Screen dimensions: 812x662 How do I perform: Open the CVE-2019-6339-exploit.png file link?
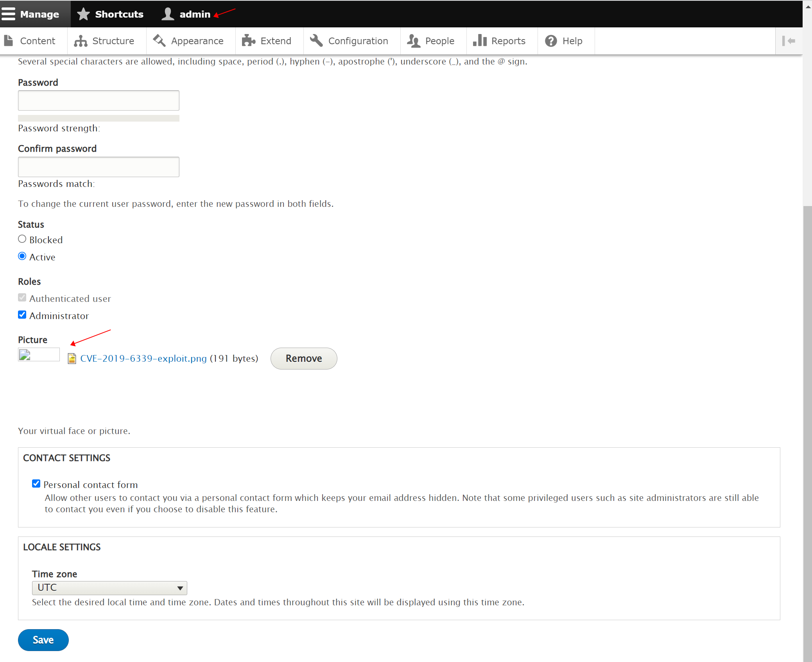point(143,359)
